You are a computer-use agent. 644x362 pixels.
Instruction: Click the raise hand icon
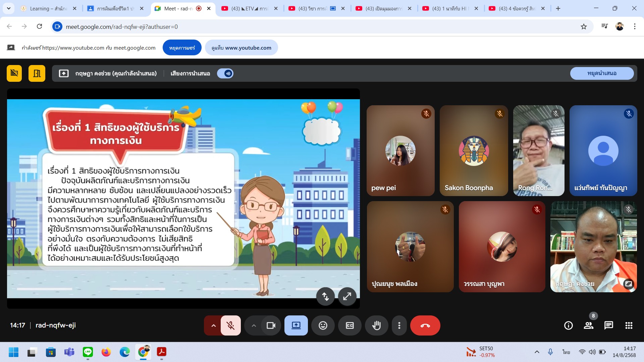pyautogui.click(x=376, y=325)
